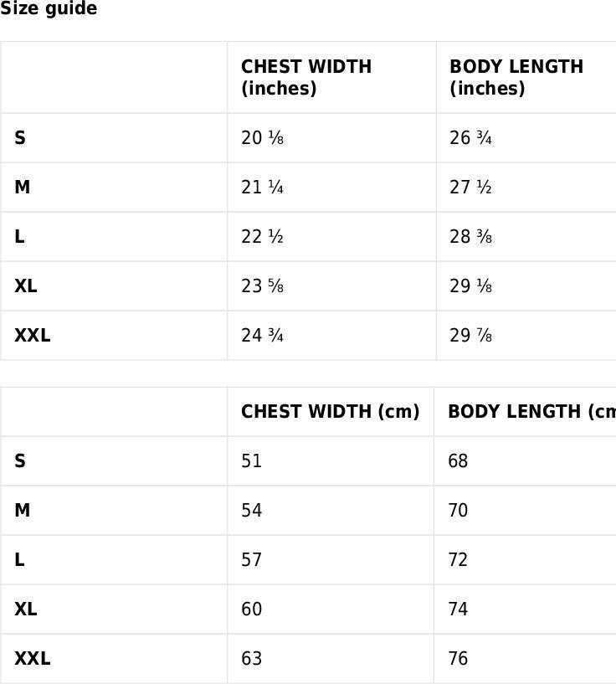Click the Size guide heading

tap(49, 8)
